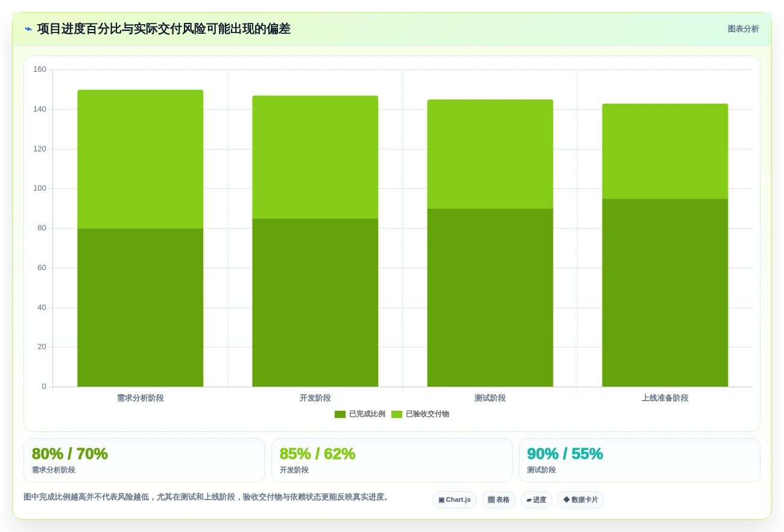The height and width of the screenshot is (532, 784).
Task: Select the 数据卡片 tag chip
Action: click(581, 500)
